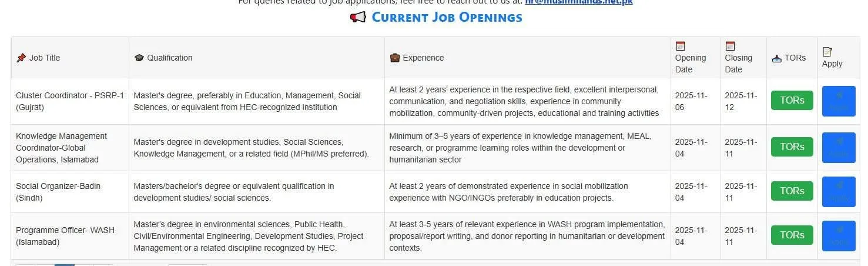Apply for Social Organizer-Badin position
The height and width of the screenshot is (266, 868).
click(x=838, y=192)
